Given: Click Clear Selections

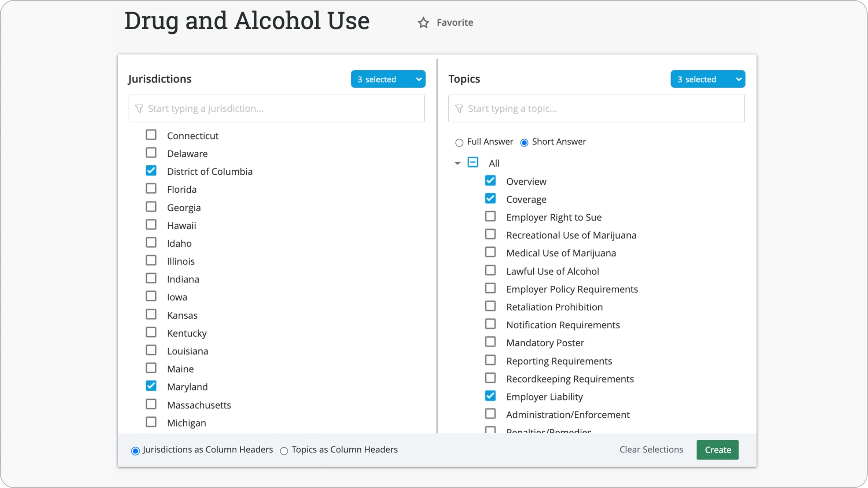Looking at the screenshot, I should [x=651, y=450].
